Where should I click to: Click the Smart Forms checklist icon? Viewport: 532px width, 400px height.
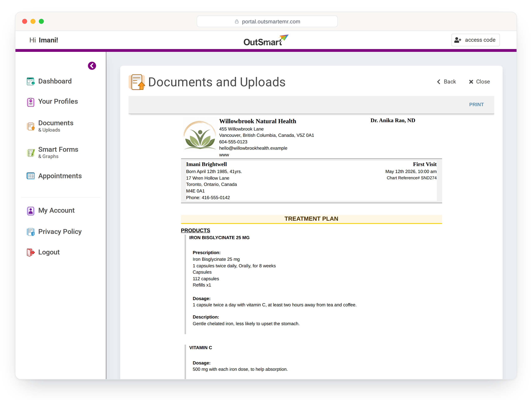[x=30, y=153]
